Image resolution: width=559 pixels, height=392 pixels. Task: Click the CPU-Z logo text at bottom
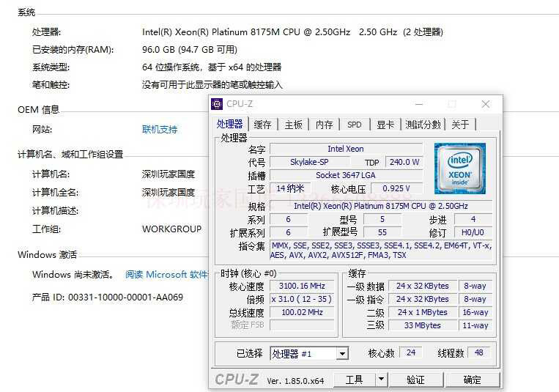tap(237, 380)
